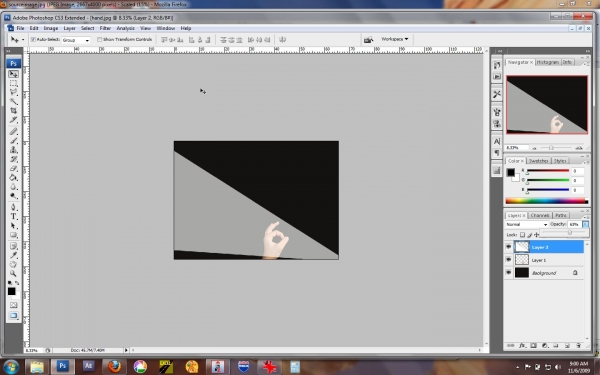
Task: Click the Windows Start button
Action: 10,367
